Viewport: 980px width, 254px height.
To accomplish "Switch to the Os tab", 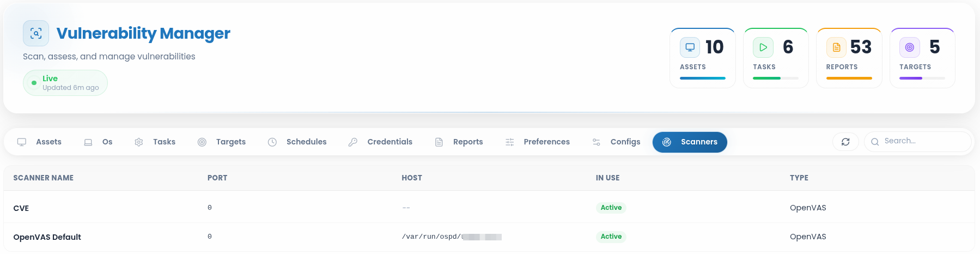I will click(98, 142).
